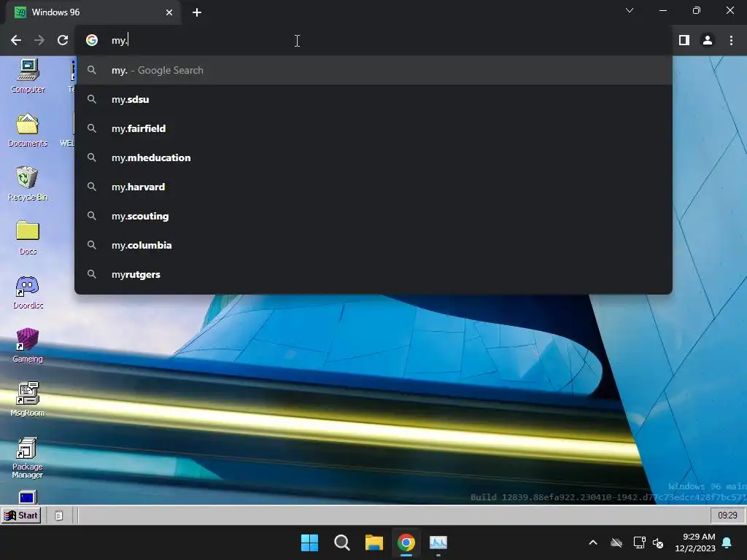Click the Windows 96 taskbar clock 09:29
This screenshot has height=560, width=747.
pos(727,516)
